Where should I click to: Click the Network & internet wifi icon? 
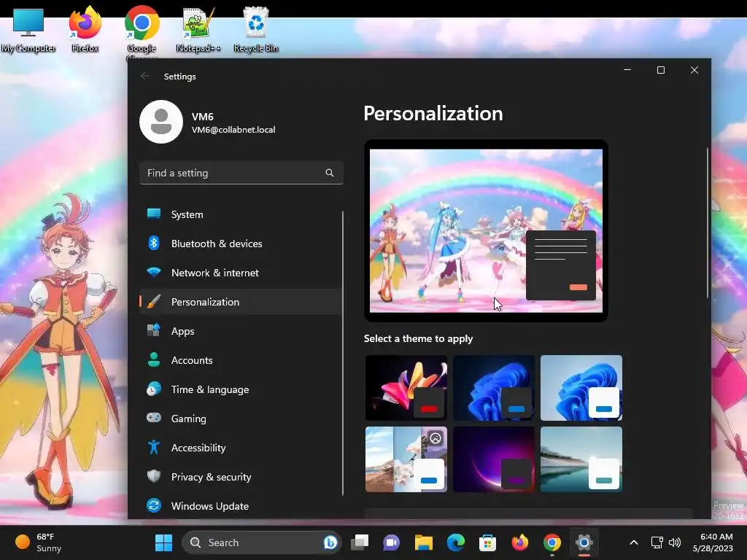pyautogui.click(x=153, y=273)
